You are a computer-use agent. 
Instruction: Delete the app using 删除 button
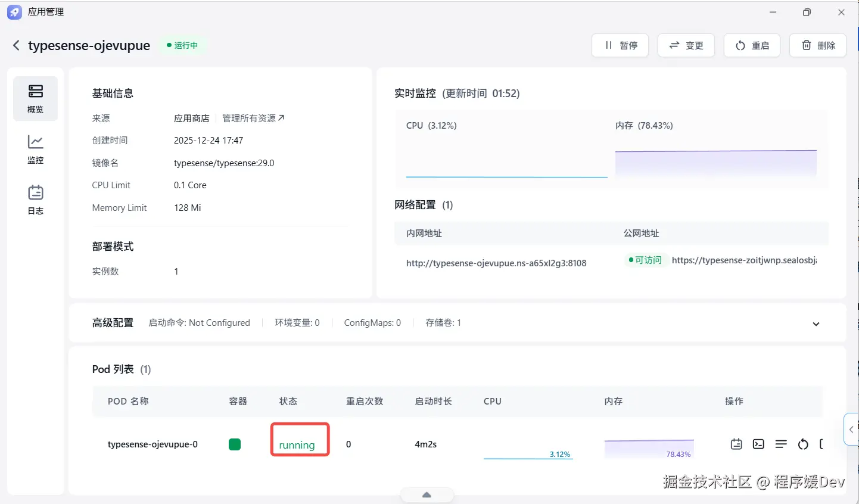pos(818,45)
